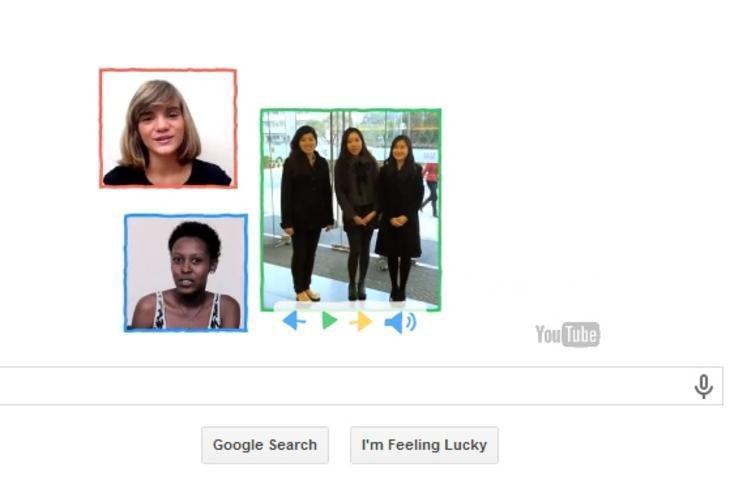Select the red-framed video of the blonde woman
The height and width of the screenshot is (502, 730).
pyautogui.click(x=168, y=128)
